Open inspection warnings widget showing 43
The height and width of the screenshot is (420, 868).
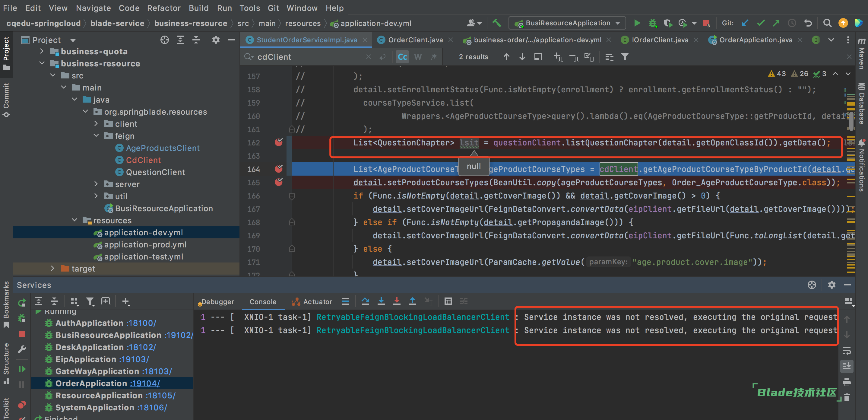(x=777, y=74)
